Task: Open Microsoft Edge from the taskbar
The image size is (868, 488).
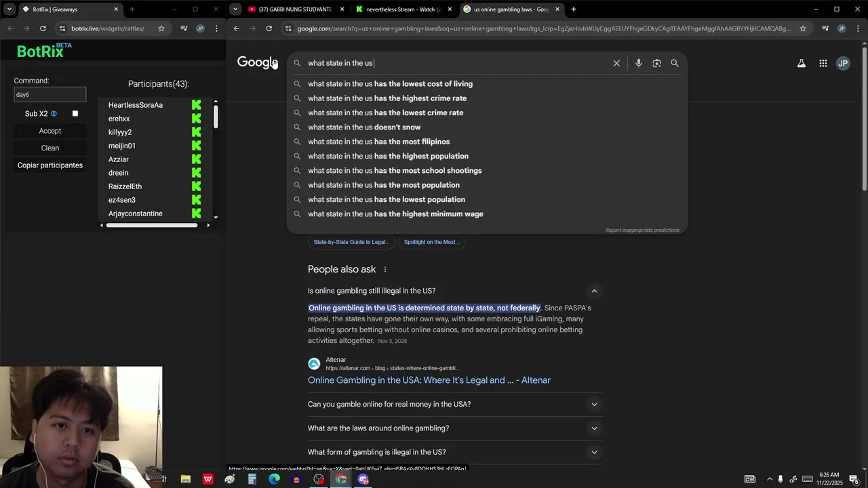Action: (x=274, y=479)
